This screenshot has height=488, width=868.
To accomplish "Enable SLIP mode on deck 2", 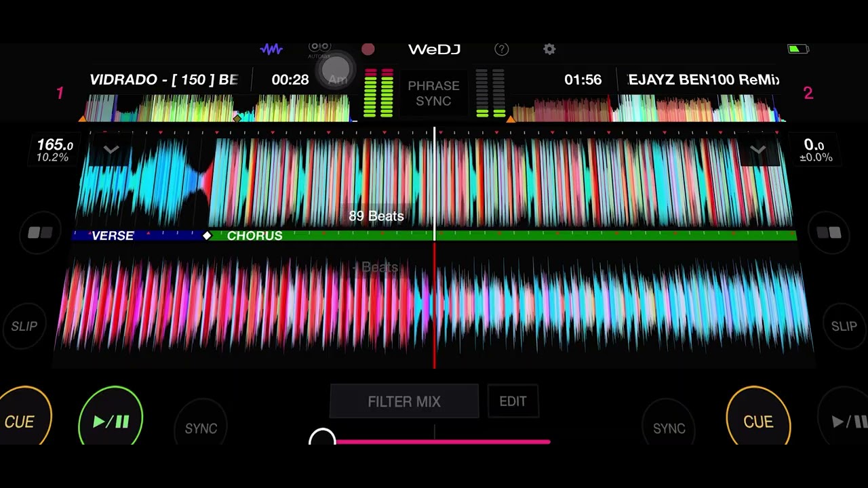I will point(844,327).
